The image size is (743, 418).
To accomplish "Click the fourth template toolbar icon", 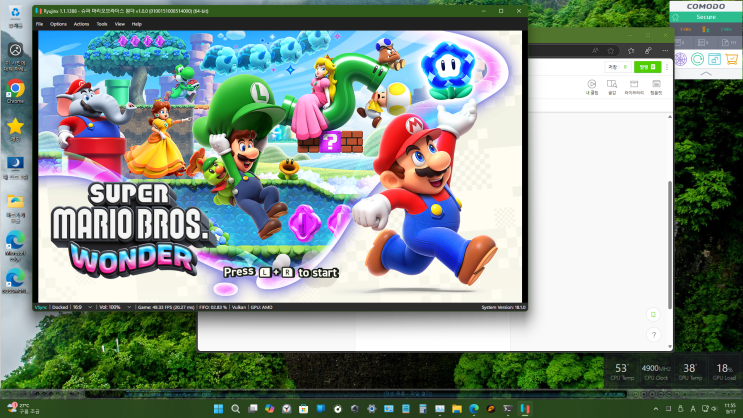I will pos(656,87).
